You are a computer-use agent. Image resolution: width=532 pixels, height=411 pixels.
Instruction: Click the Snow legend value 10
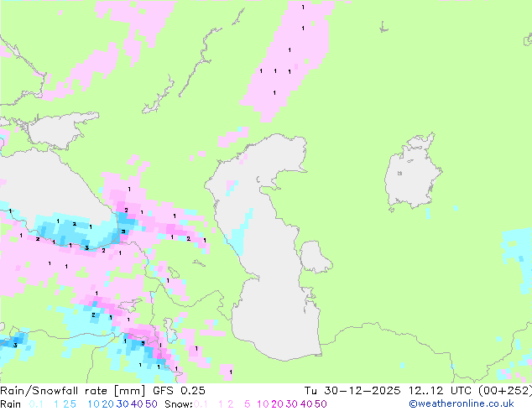click(x=263, y=404)
